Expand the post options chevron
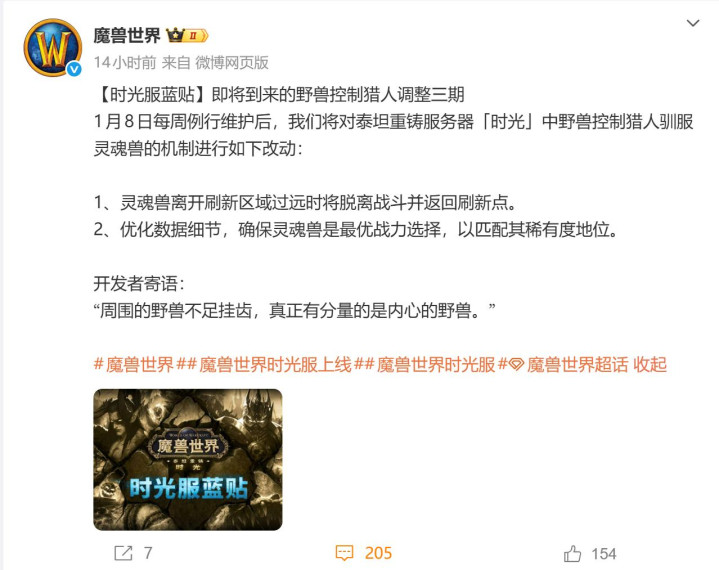 693,23
